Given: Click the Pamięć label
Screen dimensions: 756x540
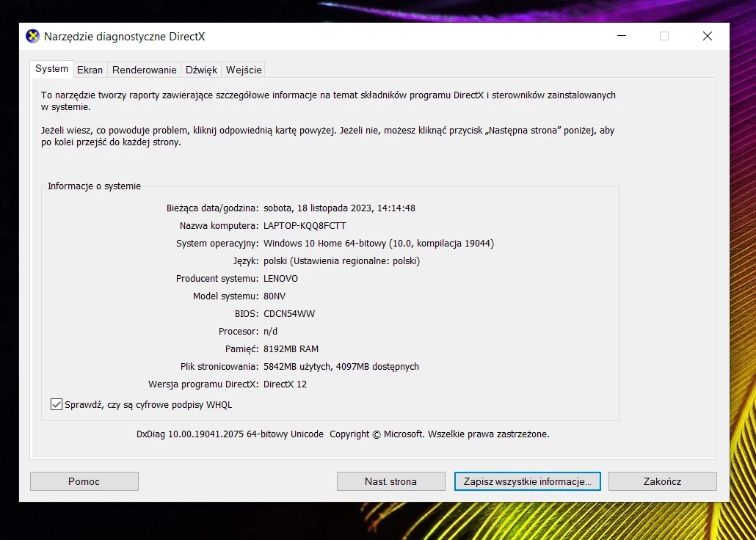Looking at the screenshot, I should click(242, 349).
